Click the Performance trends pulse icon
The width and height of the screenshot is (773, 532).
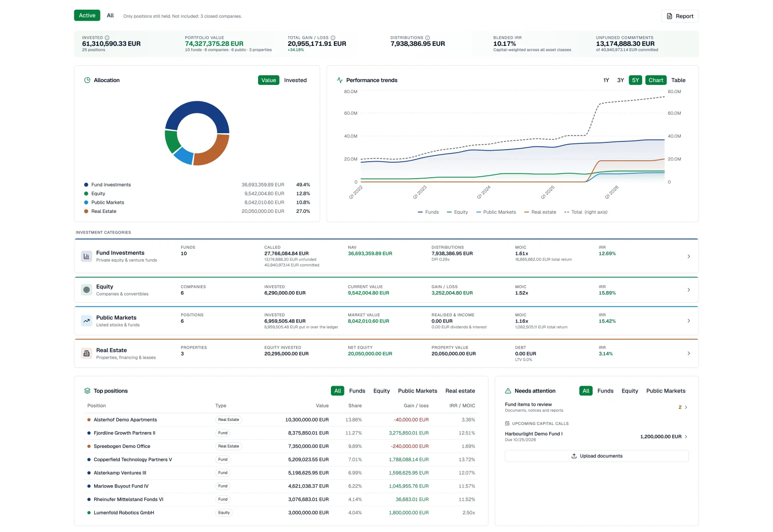tap(340, 80)
